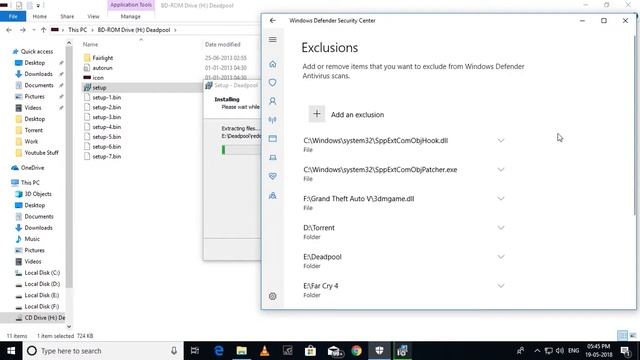Open Share ribbon tab in Explorer
This screenshot has height=360, width=640.
(67, 16)
